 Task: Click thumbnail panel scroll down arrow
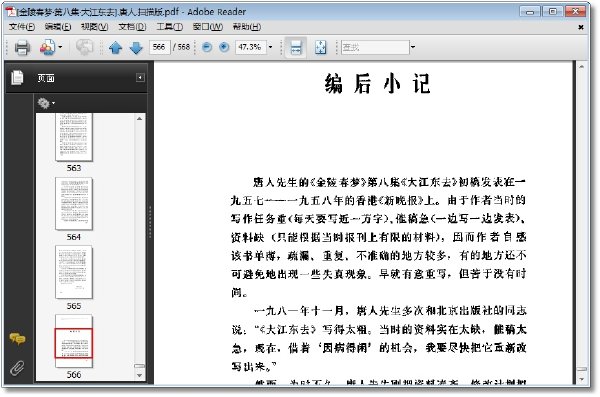pos(139,376)
